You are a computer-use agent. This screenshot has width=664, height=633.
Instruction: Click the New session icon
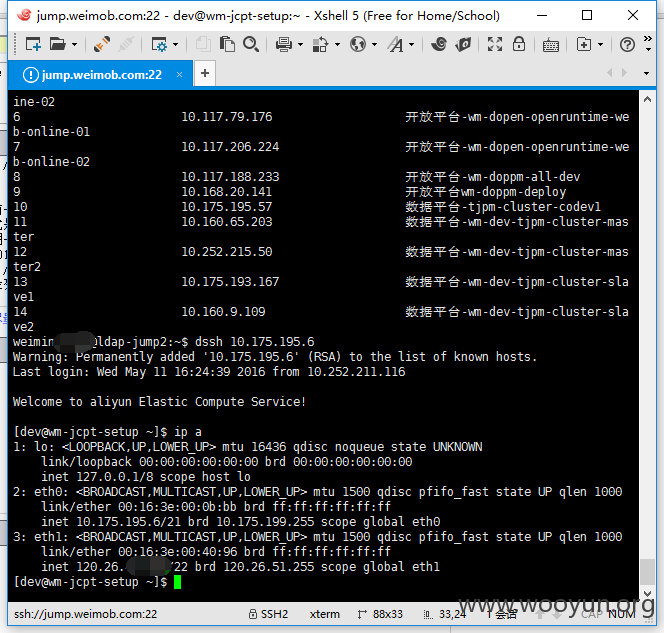pos(33,44)
